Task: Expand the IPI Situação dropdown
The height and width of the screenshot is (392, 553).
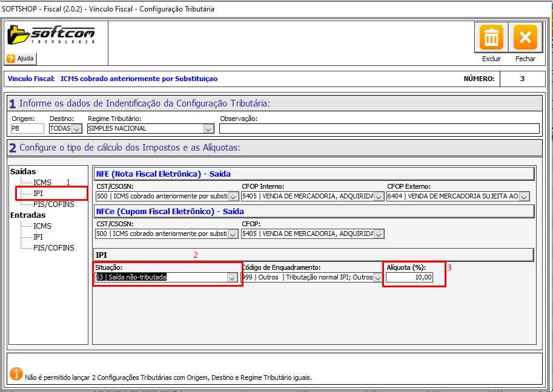Action: [x=231, y=278]
